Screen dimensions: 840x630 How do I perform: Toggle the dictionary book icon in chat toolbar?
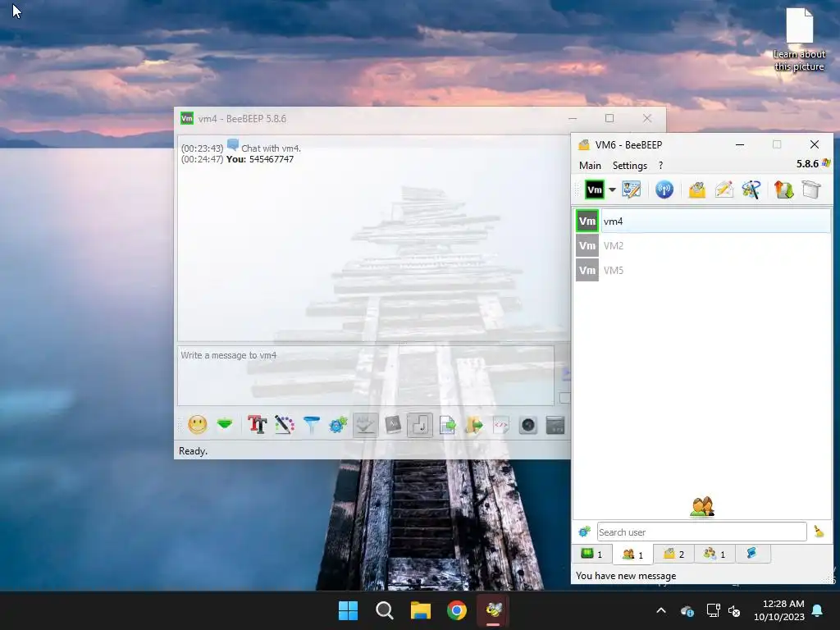[x=393, y=426]
